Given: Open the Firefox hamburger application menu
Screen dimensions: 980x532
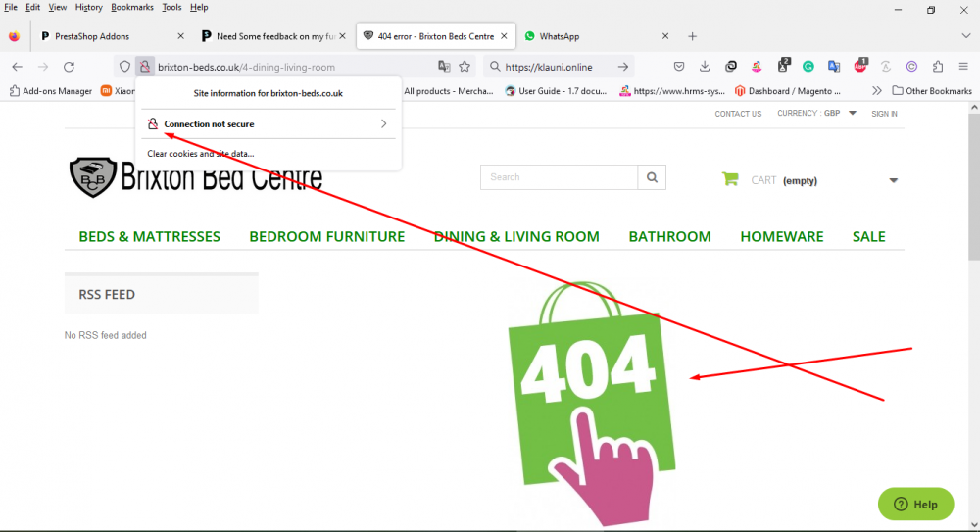Looking at the screenshot, I should 963,67.
